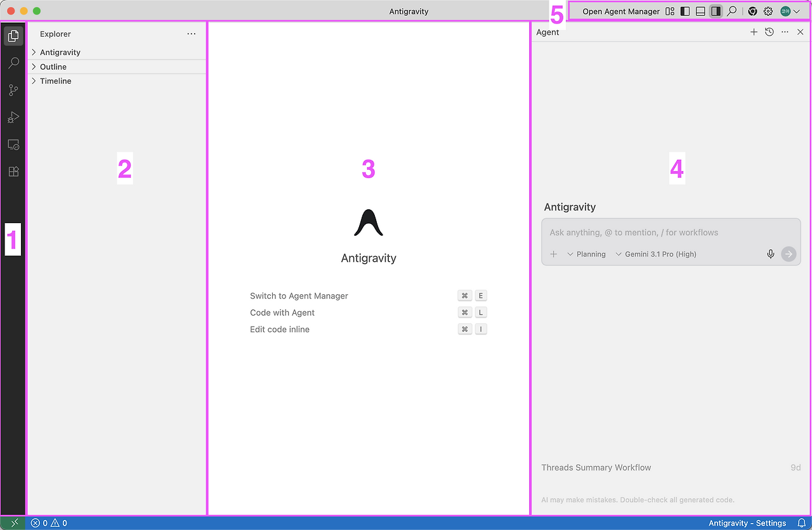Open the Extensions view
The height and width of the screenshot is (530, 812).
[13, 171]
